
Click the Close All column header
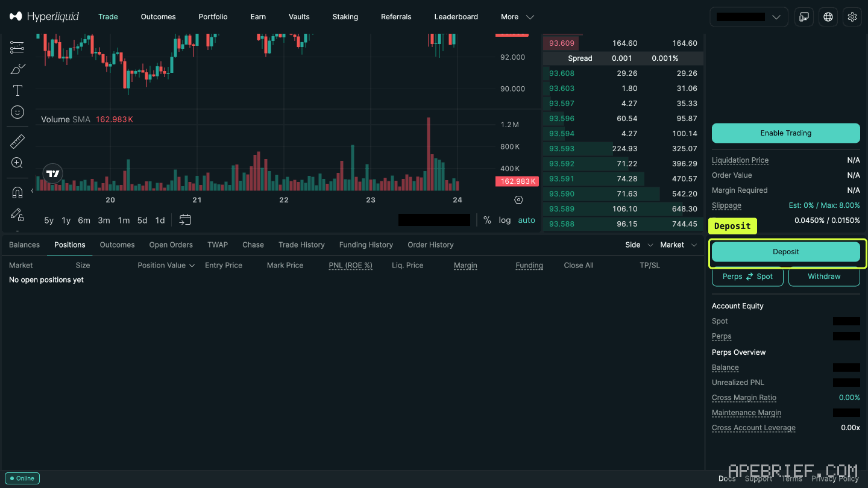tap(579, 265)
